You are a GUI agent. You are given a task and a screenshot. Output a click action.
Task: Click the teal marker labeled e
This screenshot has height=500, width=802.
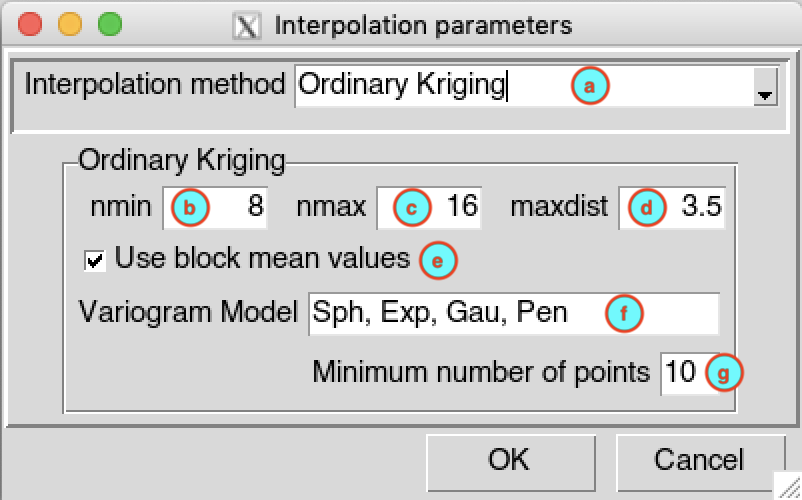[438, 261]
